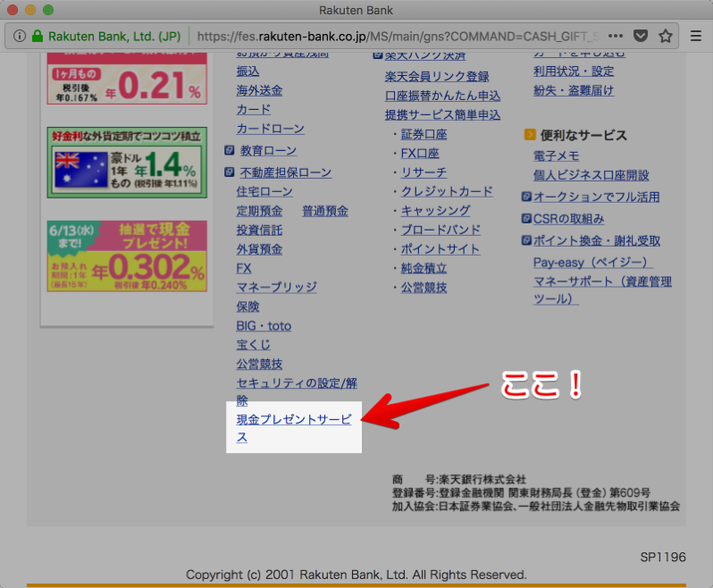Open the クレジットカード link
Screen dimensions: 713x588
[x=447, y=191]
